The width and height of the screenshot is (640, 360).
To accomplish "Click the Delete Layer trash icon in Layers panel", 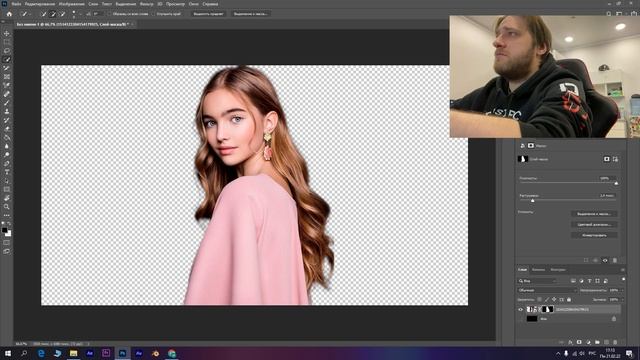I will 615,342.
